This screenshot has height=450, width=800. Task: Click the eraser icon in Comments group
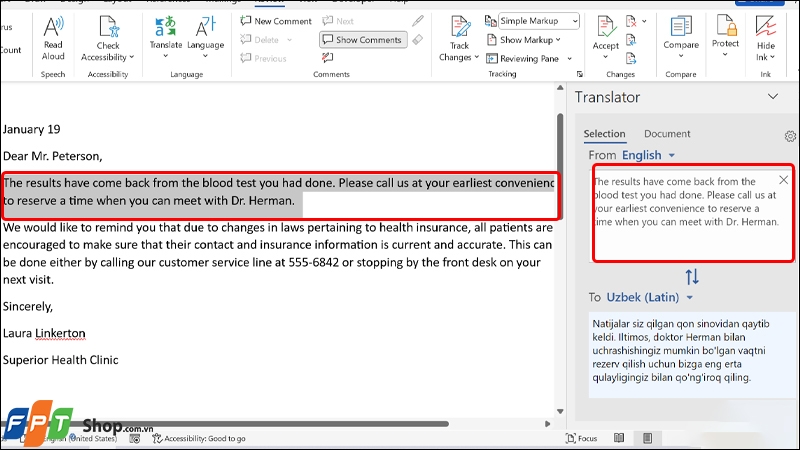point(418,40)
